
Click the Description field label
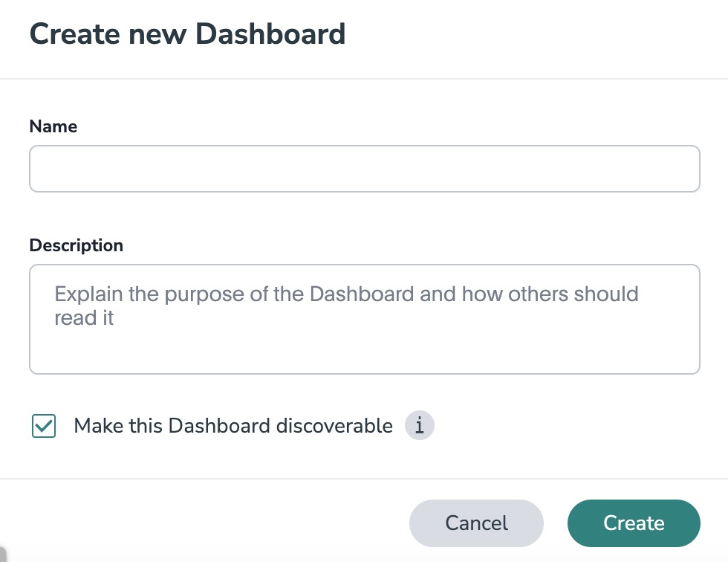[x=76, y=245]
